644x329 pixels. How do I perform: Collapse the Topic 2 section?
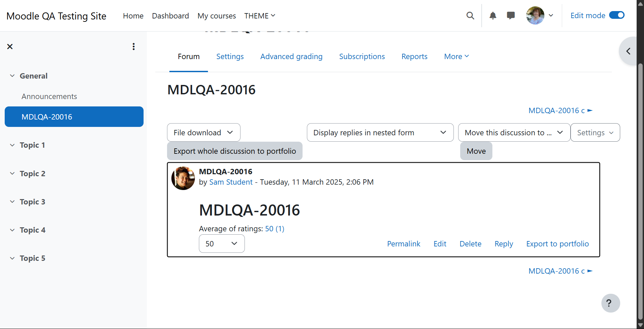coord(12,174)
